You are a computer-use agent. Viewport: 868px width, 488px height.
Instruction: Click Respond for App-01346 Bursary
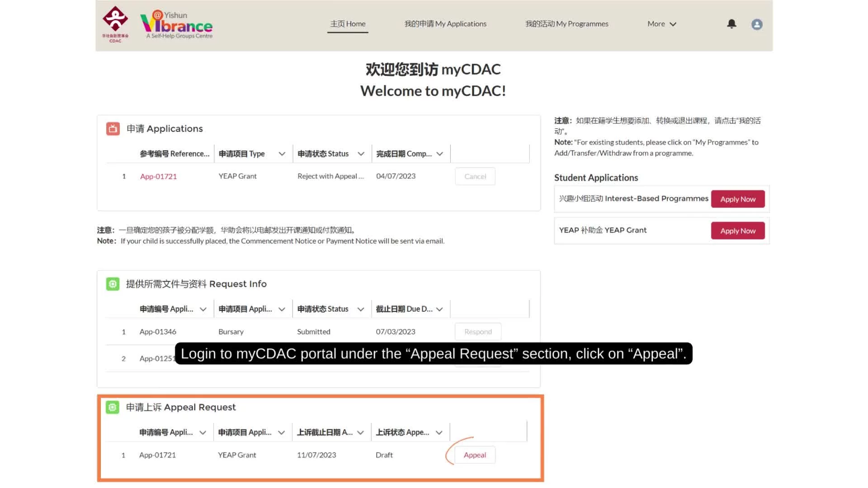pyautogui.click(x=478, y=332)
